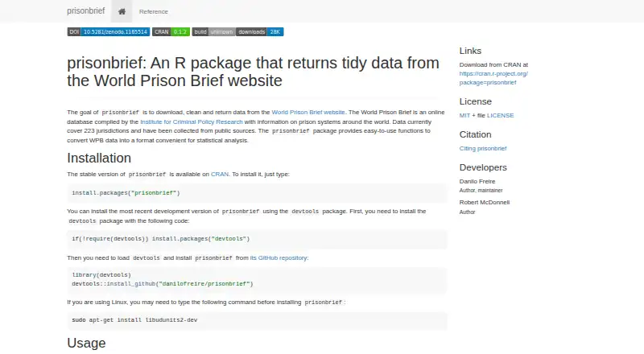
Task: Open its GitHub repository link
Action: (x=279, y=258)
